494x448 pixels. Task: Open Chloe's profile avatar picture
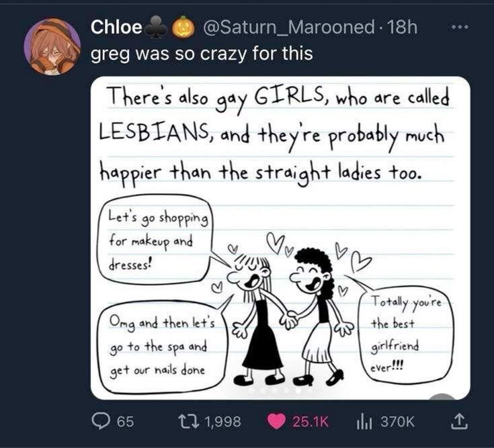point(52,46)
